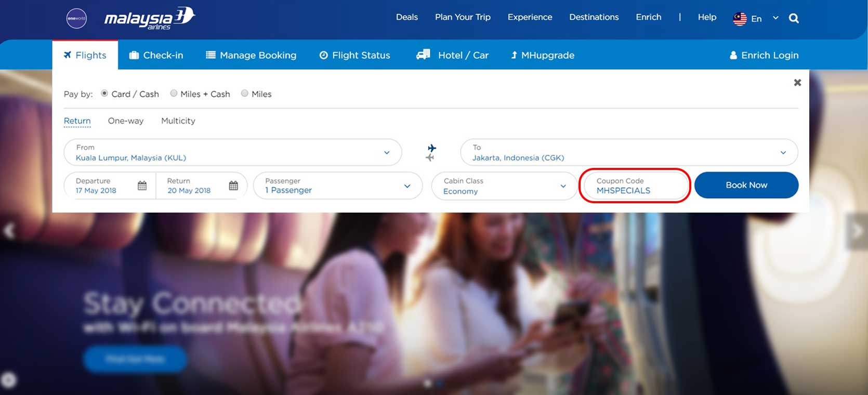Switch to the Flight Status tab
Image resolution: width=868 pixels, height=395 pixels.
(x=354, y=55)
